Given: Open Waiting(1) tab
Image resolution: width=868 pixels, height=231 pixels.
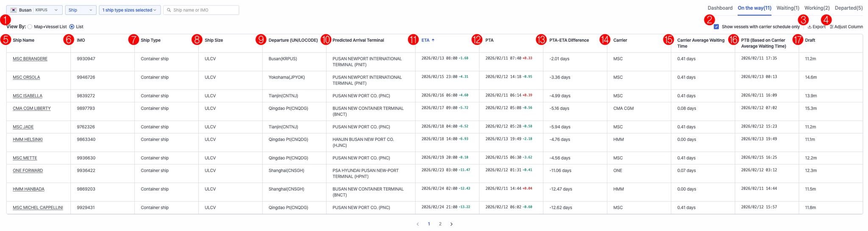Looking at the screenshot, I should pyautogui.click(x=788, y=8).
